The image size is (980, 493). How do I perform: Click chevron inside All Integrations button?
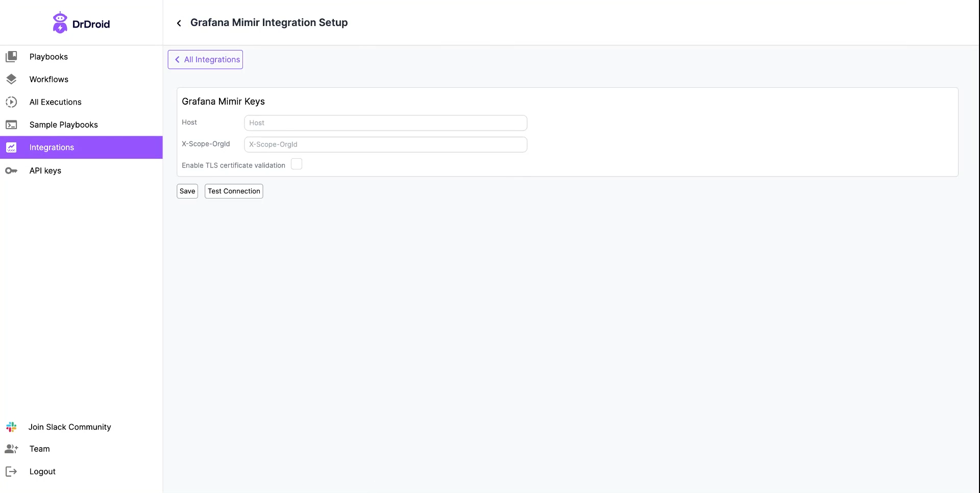[177, 60]
